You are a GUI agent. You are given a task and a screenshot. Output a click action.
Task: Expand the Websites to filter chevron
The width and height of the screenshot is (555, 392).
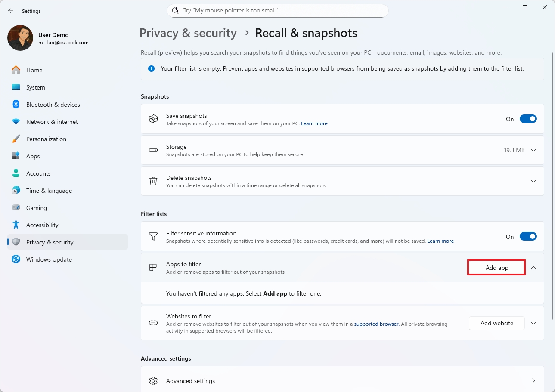click(533, 323)
